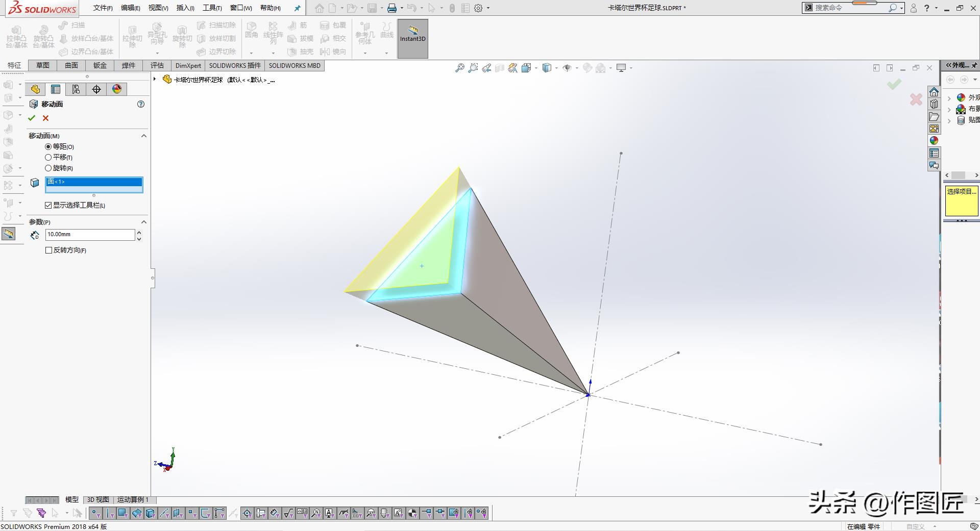Switch to the 3D 视图 bottom tab
Screen dimensions: 980x531
(98, 499)
